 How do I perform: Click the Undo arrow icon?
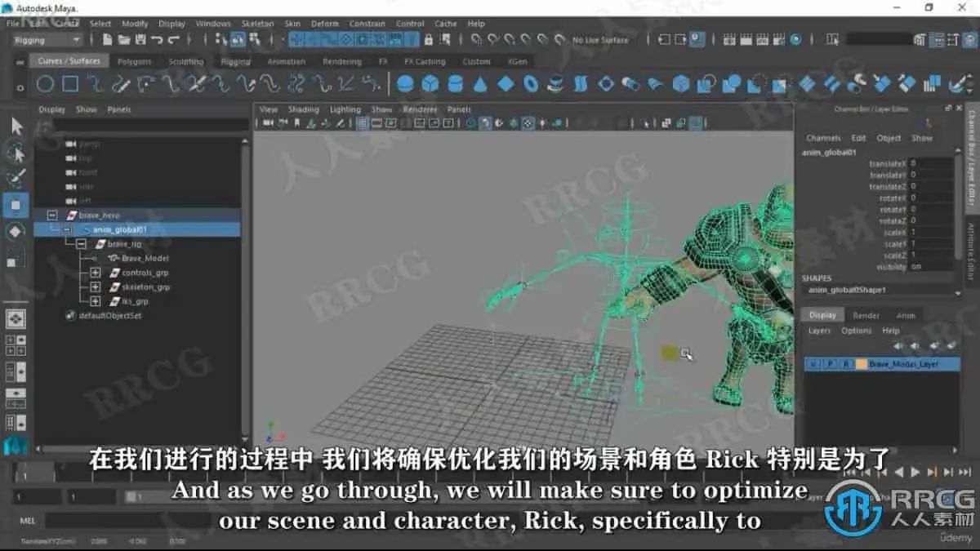[157, 39]
